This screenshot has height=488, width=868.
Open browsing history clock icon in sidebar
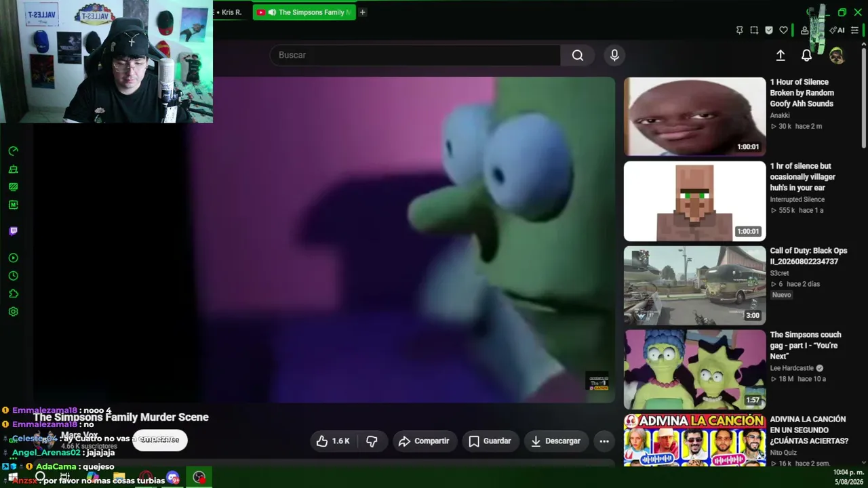[13, 276]
